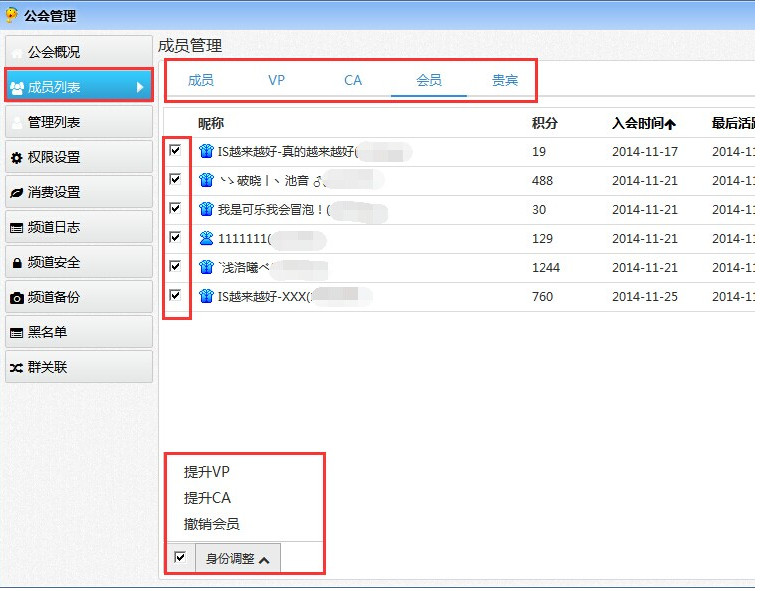Click the leaf icon beside 消费设置

point(16,193)
